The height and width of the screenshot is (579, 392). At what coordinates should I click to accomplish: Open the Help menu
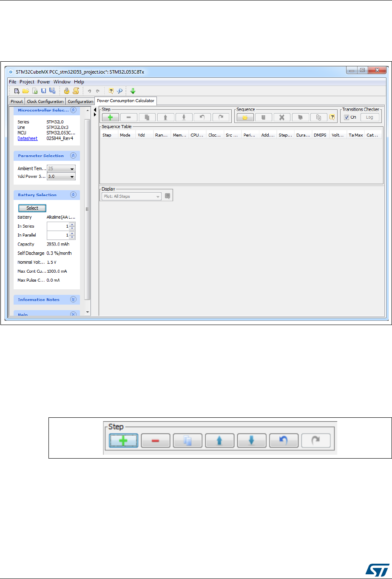(79, 82)
